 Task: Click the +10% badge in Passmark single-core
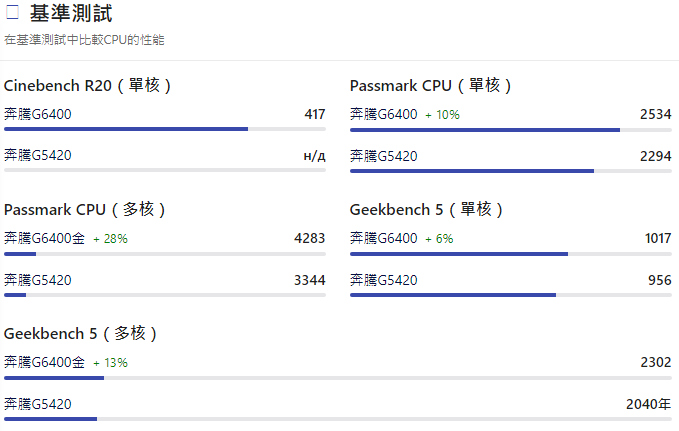[x=442, y=115]
